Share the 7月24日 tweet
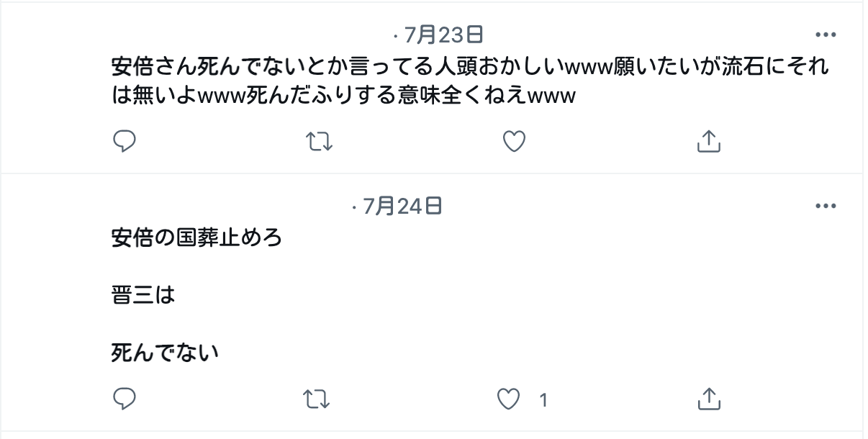Viewport: 868px width, 439px height. 709,398
